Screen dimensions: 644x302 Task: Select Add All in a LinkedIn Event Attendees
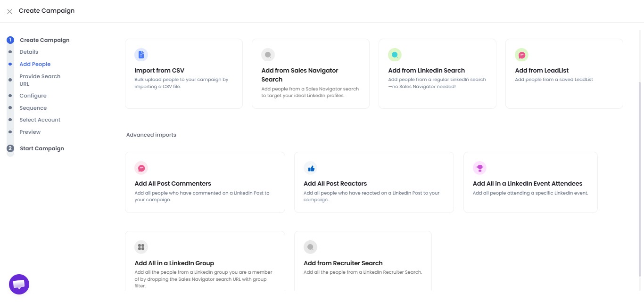[x=528, y=184]
